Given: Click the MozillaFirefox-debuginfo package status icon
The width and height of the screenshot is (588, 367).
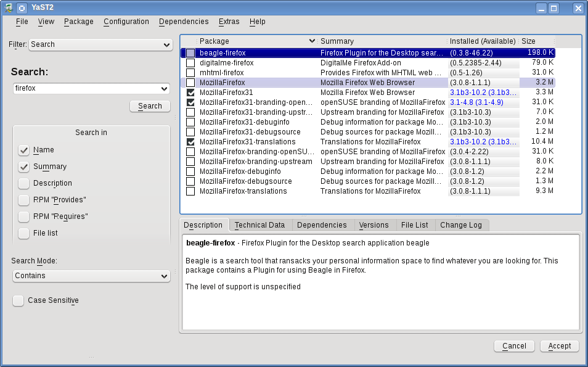Looking at the screenshot, I should point(190,171).
